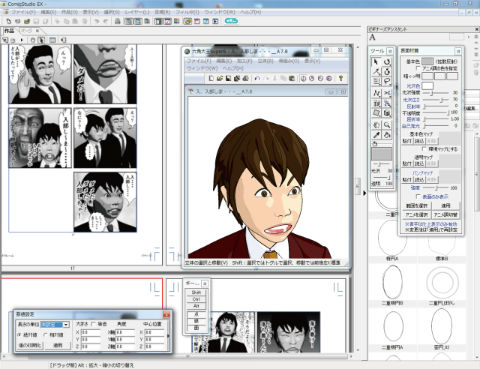Image resolution: width=480 pixels, height=369 pixels.
Task: Click the print icon in ComicStudio toolbar
Action: coord(117,21)
